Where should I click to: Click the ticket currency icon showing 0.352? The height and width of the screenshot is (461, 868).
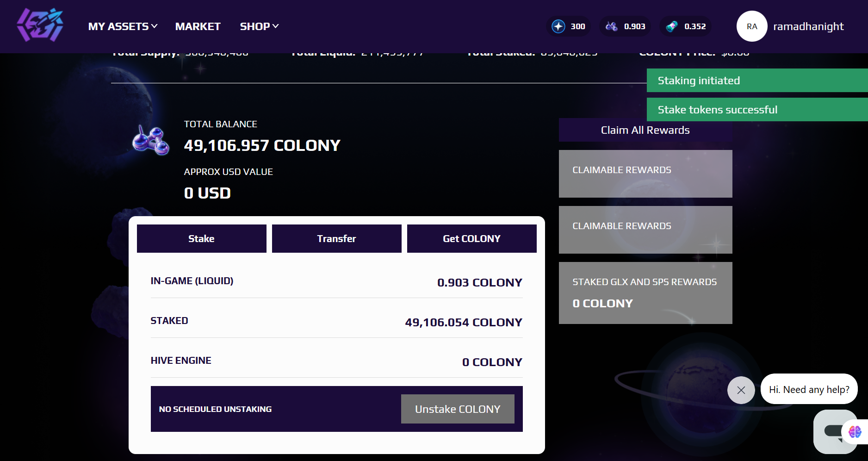[x=672, y=26]
